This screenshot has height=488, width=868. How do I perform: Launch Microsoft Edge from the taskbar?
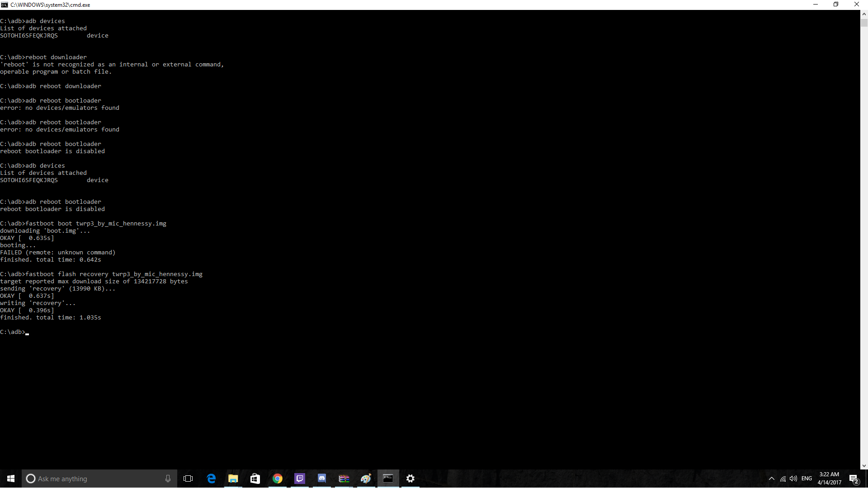tap(211, 479)
